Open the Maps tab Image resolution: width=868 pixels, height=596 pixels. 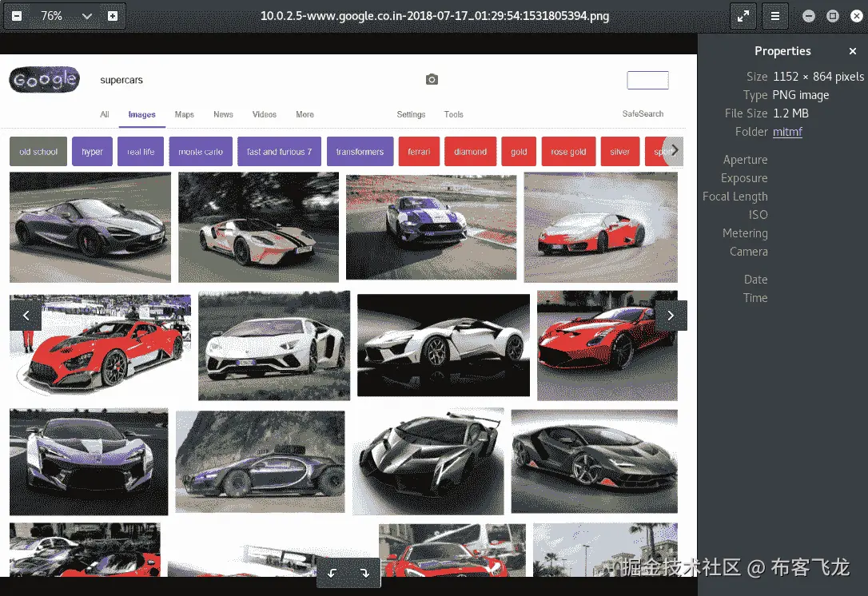click(x=185, y=114)
